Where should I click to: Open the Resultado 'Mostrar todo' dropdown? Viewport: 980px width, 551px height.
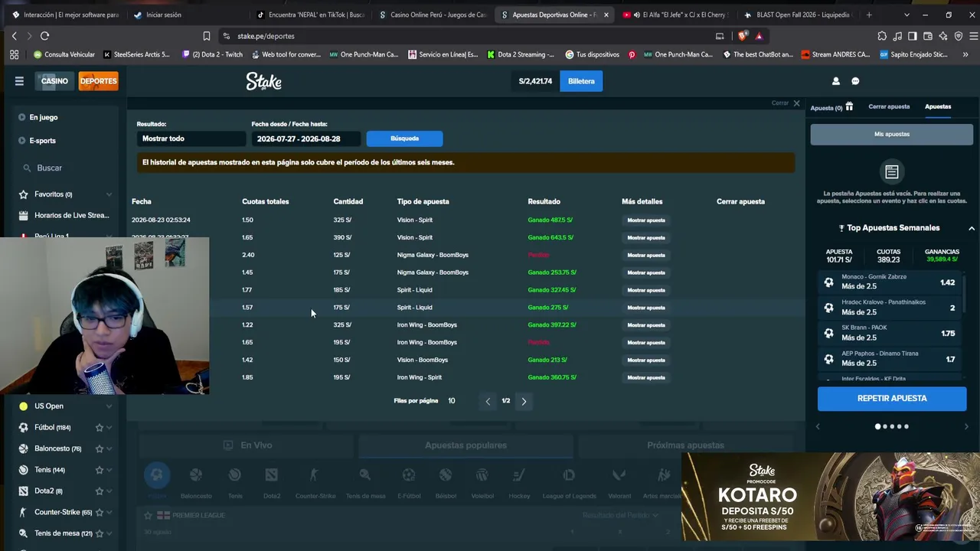point(191,139)
